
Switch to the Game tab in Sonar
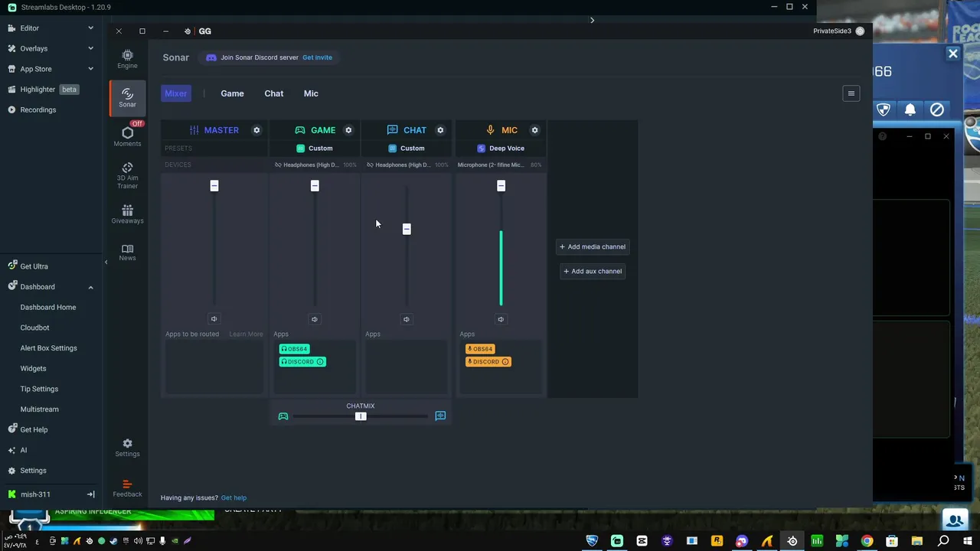pyautogui.click(x=232, y=93)
